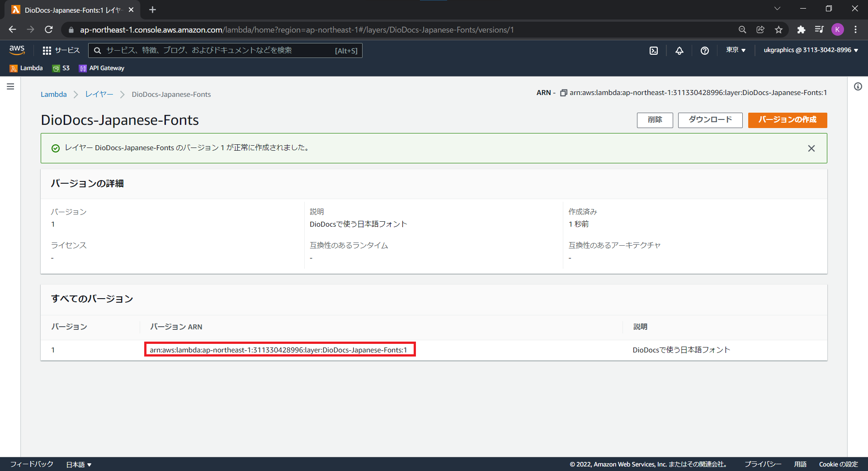This screenshot has width=868, height=471.
Task: Open the services grid menu
Action: coord(47,50)
